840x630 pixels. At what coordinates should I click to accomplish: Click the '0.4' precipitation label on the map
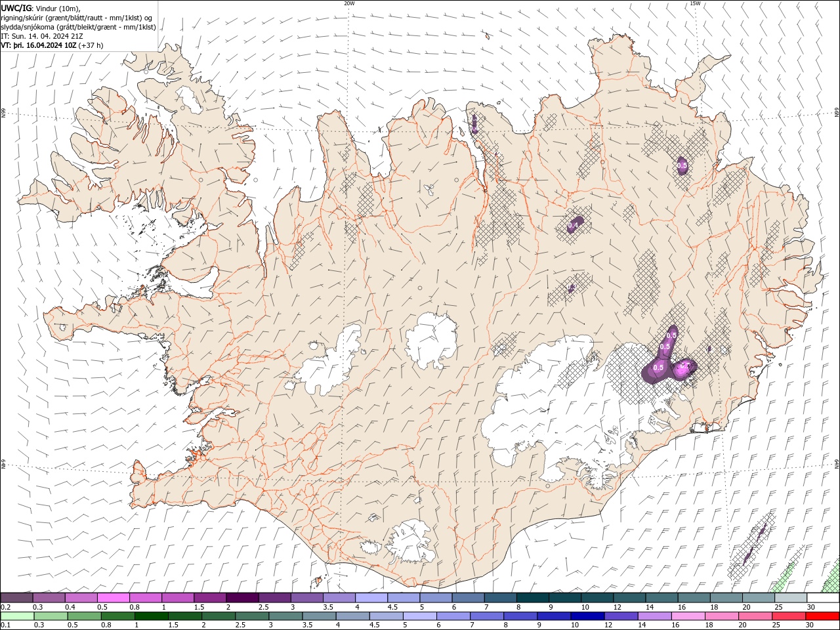pos(573,226)
